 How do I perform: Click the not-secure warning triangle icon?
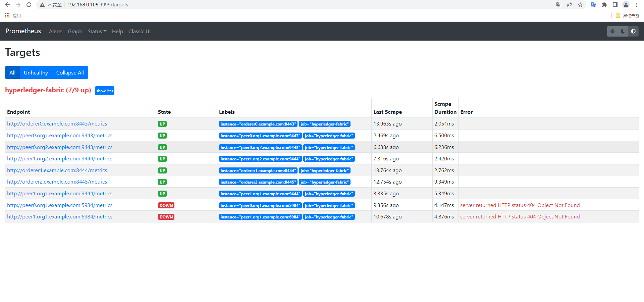(42, 5)
